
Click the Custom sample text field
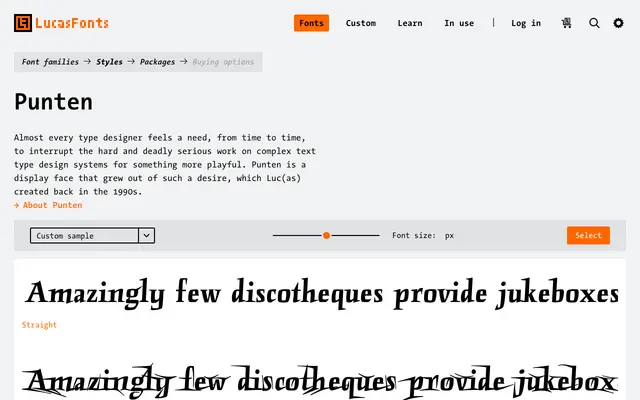coord(84,236)
